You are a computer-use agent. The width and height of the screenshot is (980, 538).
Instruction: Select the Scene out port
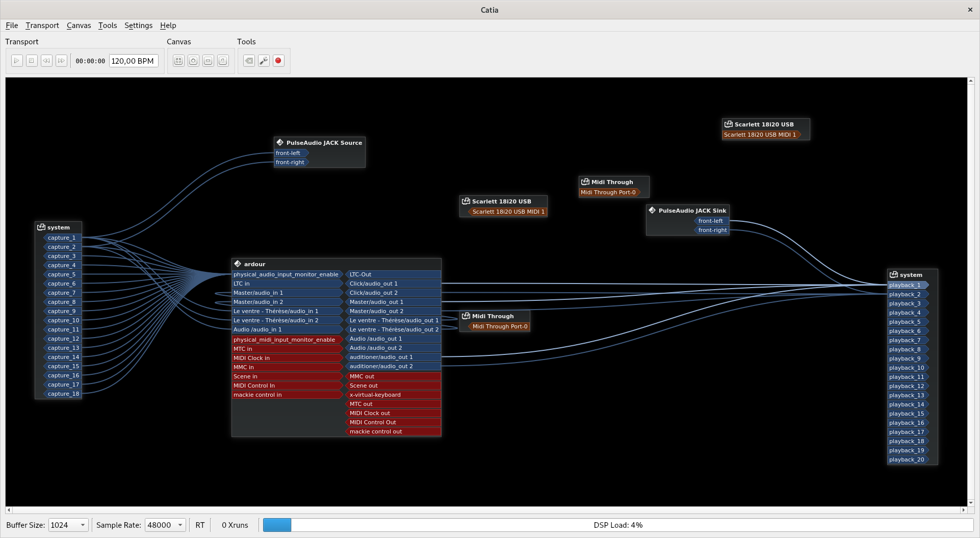[x=393, y=386]
